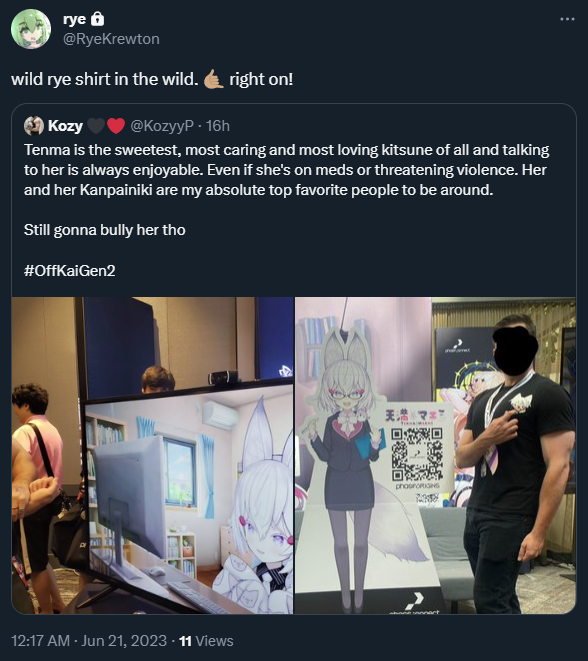The width and height of the screenshot is (588, 661).
Task: Click the 16h timestamp on quoted tweet
Action: 218,126
